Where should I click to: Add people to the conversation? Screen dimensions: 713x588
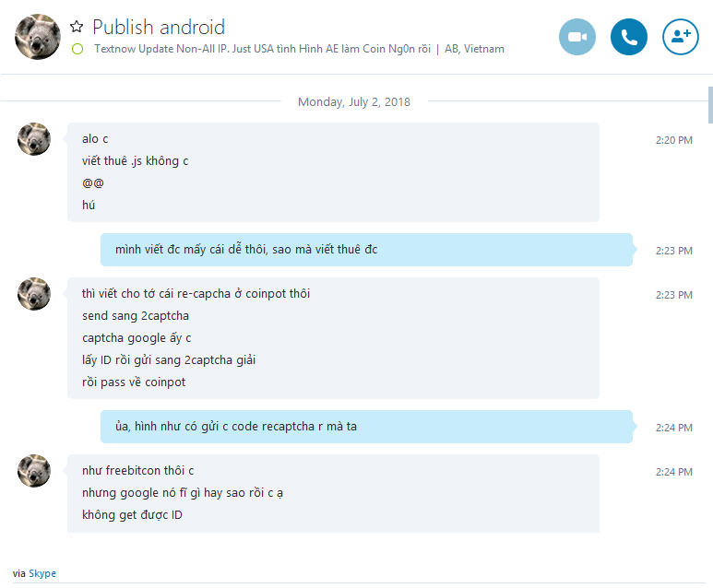pos(681,37)
